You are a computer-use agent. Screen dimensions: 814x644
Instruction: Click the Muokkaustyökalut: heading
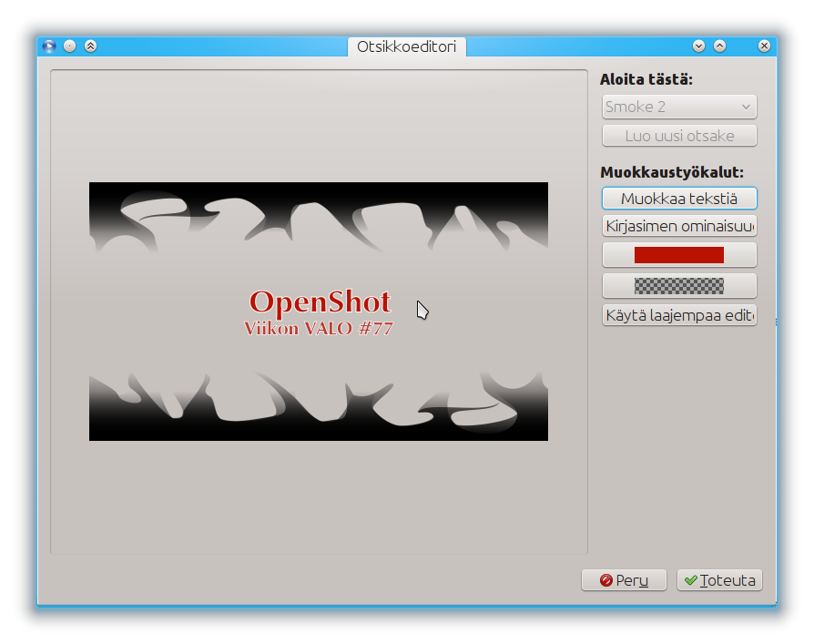click(x=672, y=172)
